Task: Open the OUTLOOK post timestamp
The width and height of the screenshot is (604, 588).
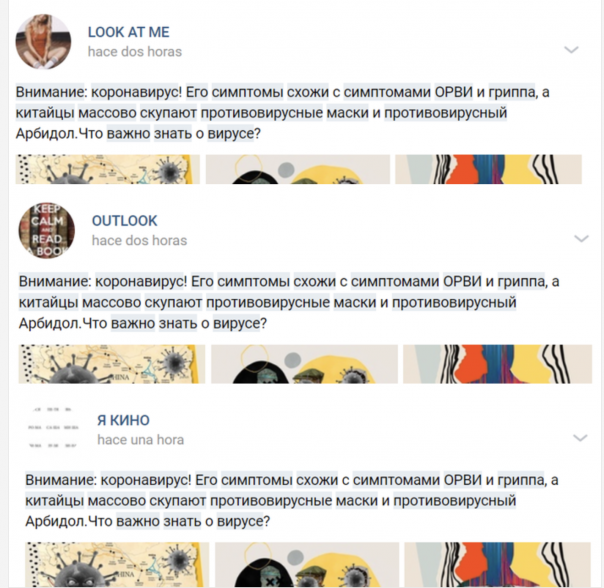Action: [x=139, y=240]
